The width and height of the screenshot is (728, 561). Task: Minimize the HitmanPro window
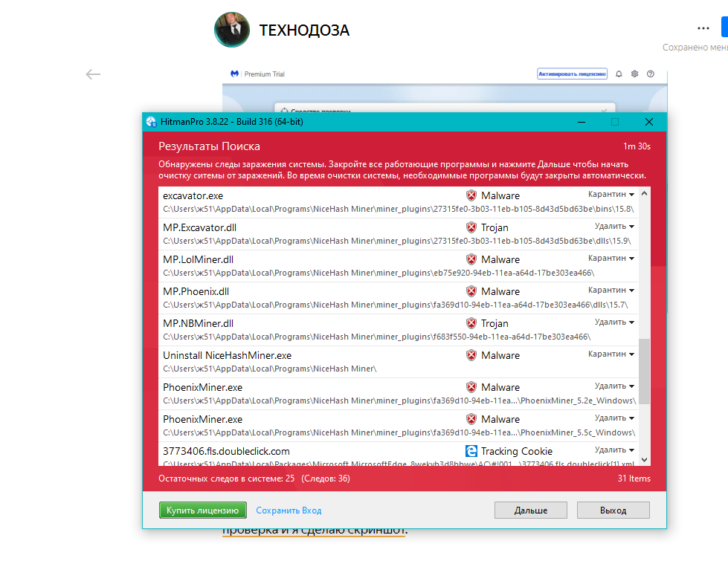coord(582,122)
